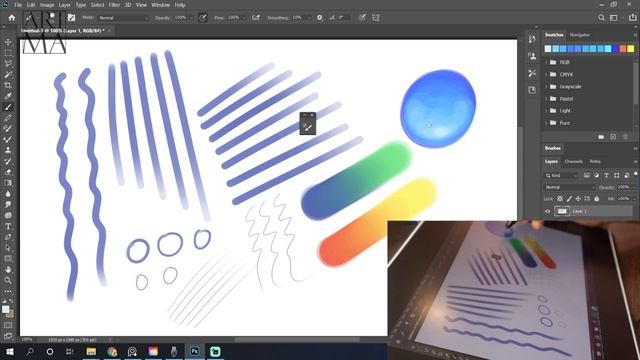The width and height of the screenshot is (640, 360).
Task: Open smoothing options gear icon
Action: point(320,18)
